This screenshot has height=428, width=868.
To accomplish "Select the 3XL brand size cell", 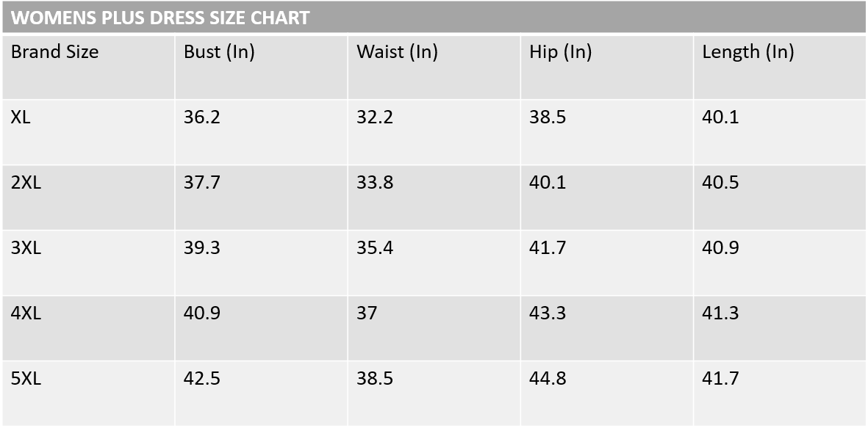I will tap(26, 248).
